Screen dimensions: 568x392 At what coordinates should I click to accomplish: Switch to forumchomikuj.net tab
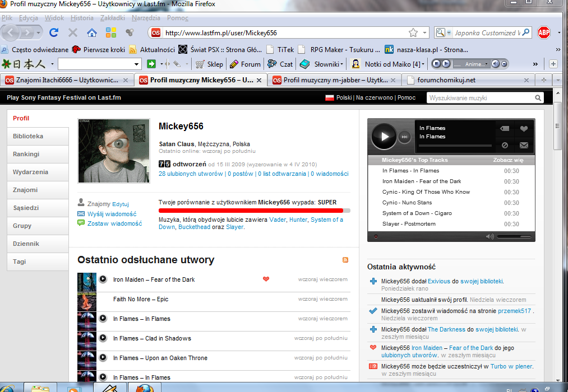(469, 80)
